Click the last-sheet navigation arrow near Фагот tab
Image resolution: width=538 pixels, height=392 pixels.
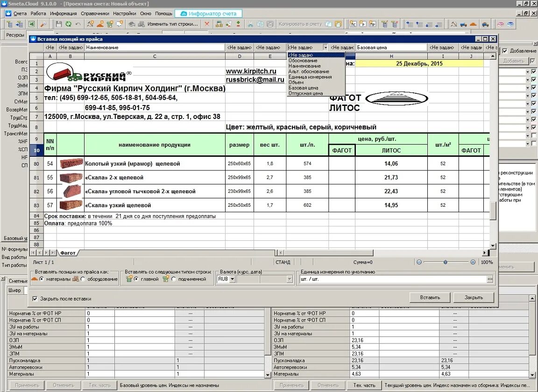coord(53,253)
